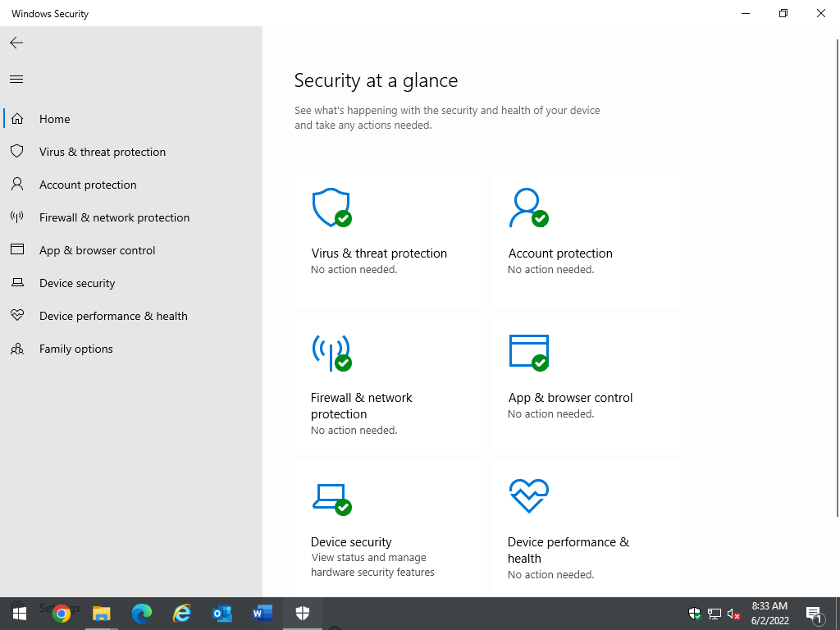The width and height of the screenshot is (840, 630).
Task: Choose Device security in the sidebar
Action: tap(77, 283)
